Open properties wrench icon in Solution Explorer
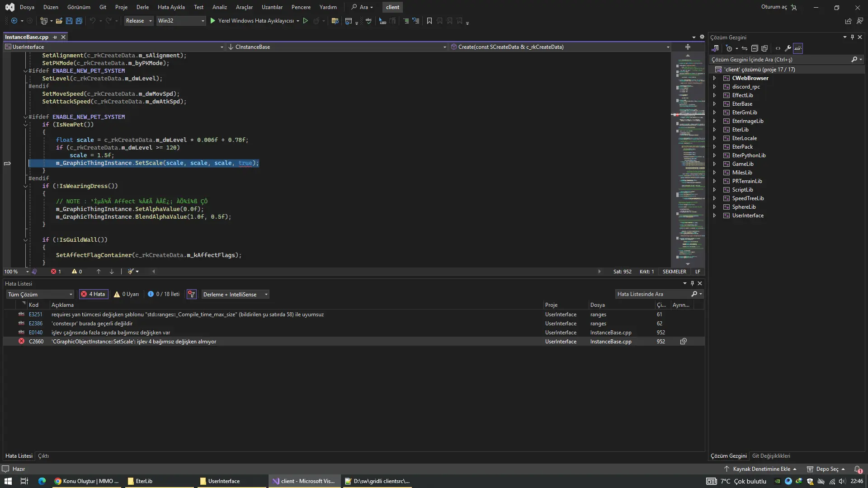868x488 pixels. (x=788, y=48)
